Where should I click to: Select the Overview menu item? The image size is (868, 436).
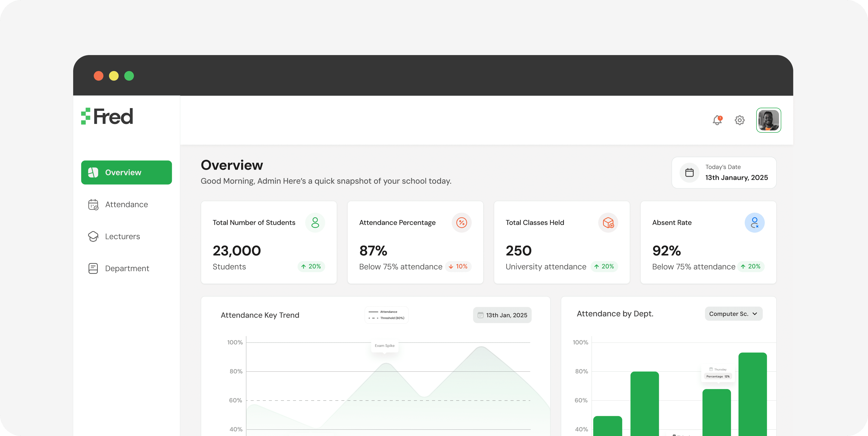point(126,172)
